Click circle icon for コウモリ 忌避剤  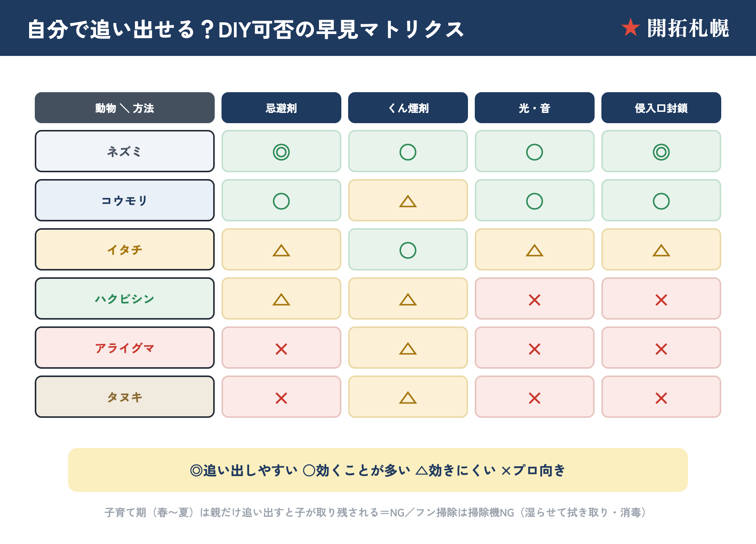[281, 201]
